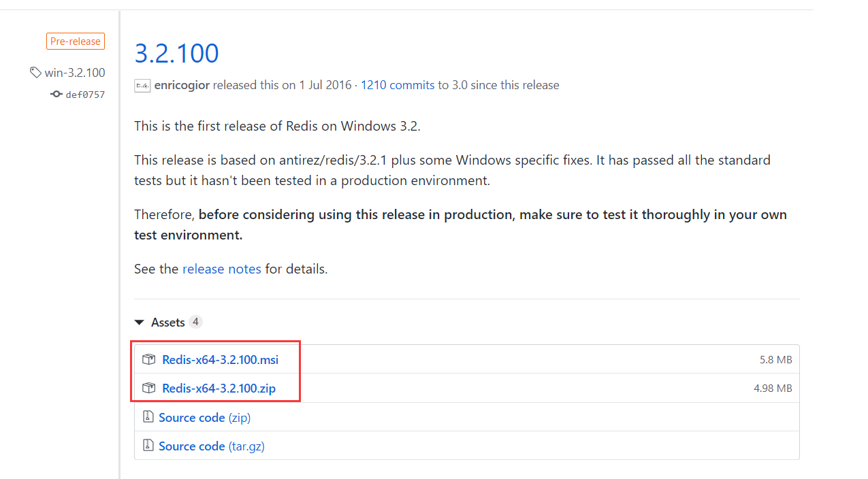The width and height of the screenshot is (868, 479).
Task: Click enricogior's avatar image
Action: coord(142,85)
